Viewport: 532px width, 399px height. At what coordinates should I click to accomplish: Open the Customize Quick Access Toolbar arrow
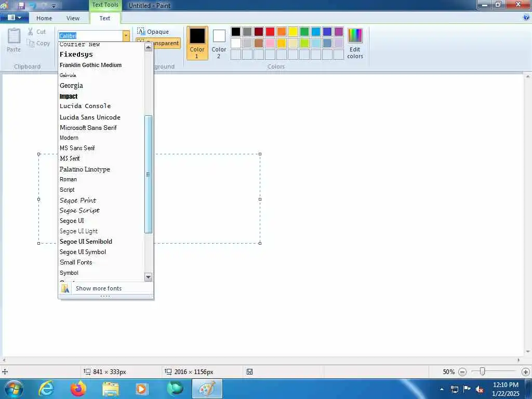(54, 6)
